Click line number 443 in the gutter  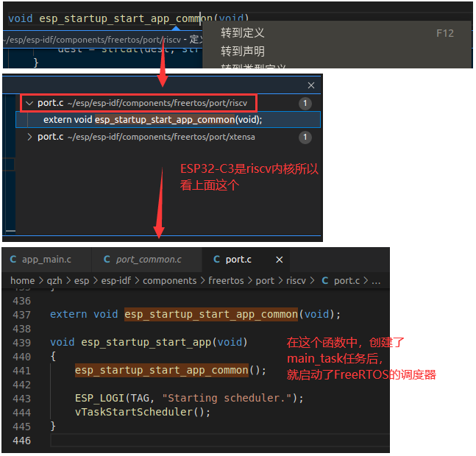coord(21,399)
